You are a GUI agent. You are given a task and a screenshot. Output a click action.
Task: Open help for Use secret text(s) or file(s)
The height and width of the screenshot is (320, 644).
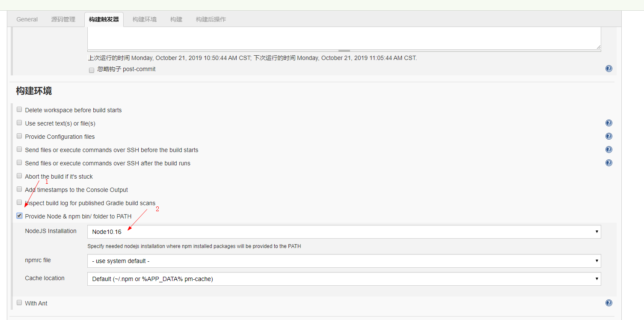click(x=608, y=123)
